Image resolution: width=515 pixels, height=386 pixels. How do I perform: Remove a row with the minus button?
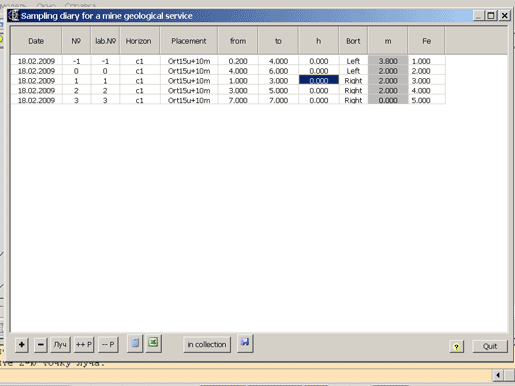click(41, 344)
